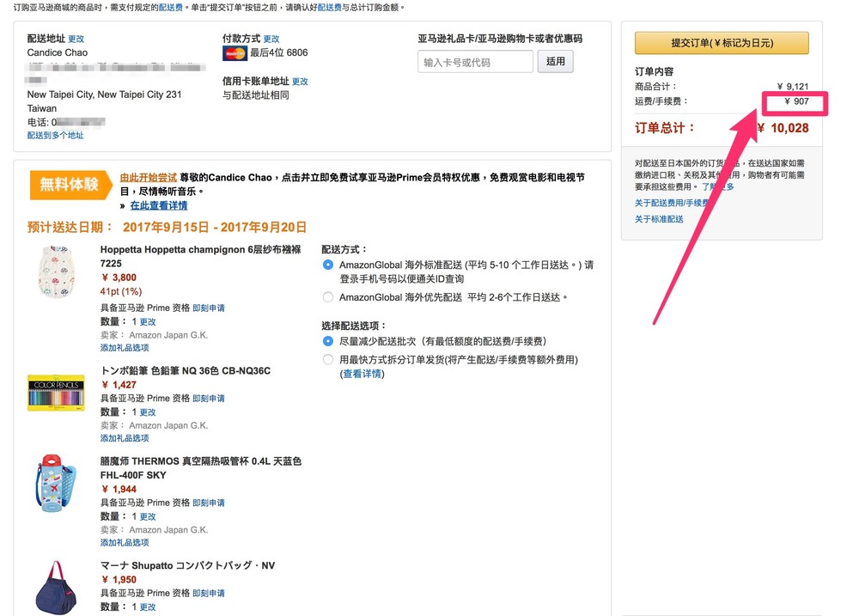Select AmazonGlobal 海外标准配送 radio button
859x616 pixels.
pos(327,265)
